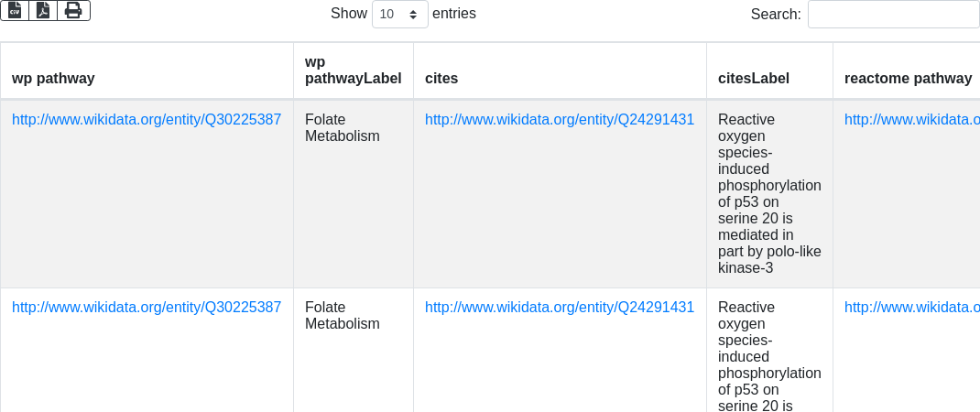Open first row Q24291431 cites link

point(560,119)
